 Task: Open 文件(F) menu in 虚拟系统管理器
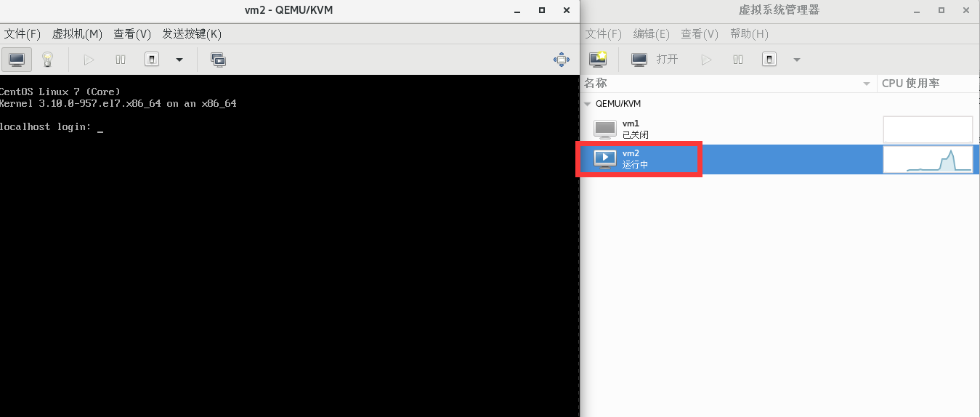point(604,34)
